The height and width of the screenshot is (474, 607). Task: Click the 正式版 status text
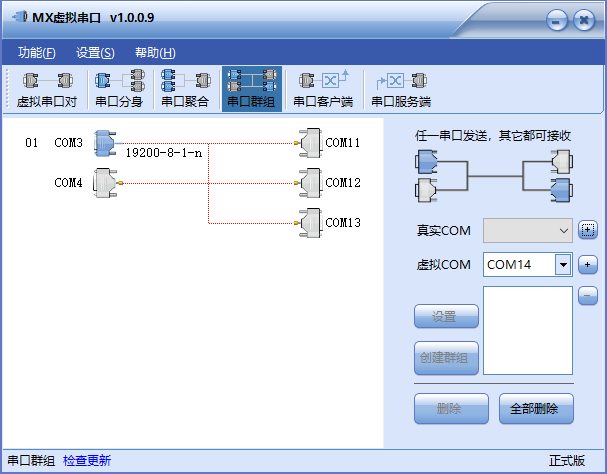point(567,461)
